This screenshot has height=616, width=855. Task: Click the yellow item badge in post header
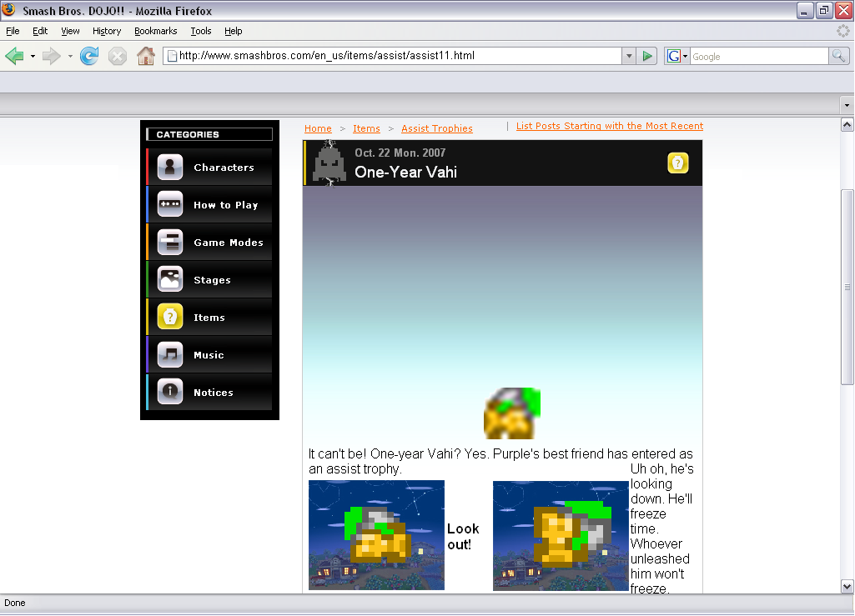(678, 163)
